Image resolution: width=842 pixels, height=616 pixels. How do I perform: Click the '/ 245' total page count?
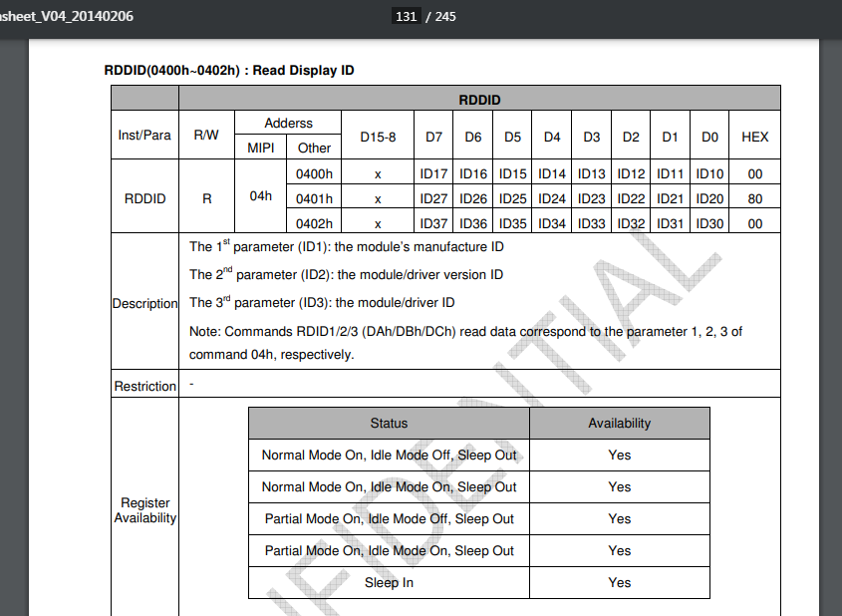point(440,17)
